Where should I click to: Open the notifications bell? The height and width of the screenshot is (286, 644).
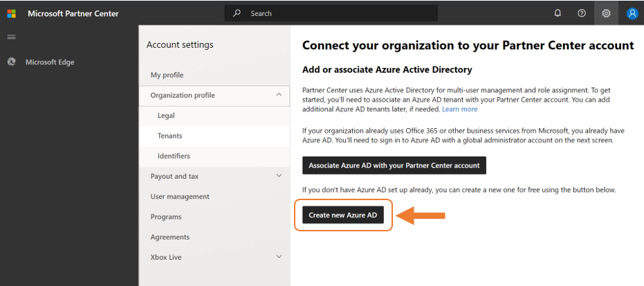pyautogui.click(x=558, y=13)
